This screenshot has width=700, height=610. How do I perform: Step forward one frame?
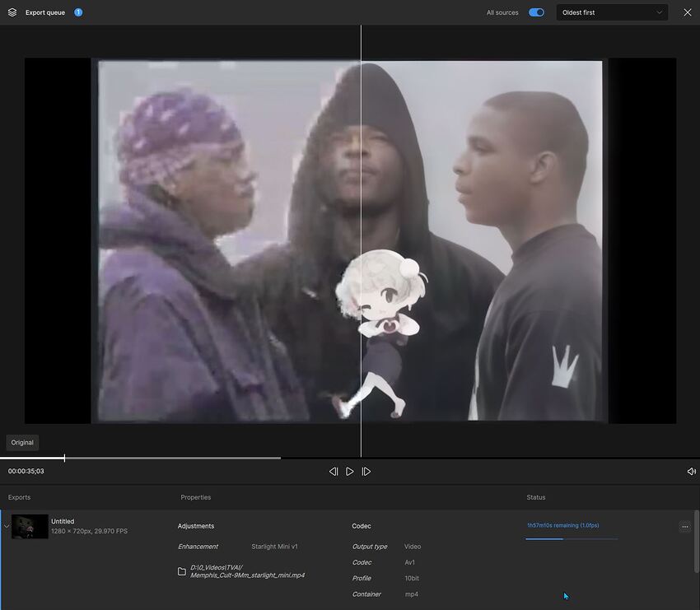[366, 471]
